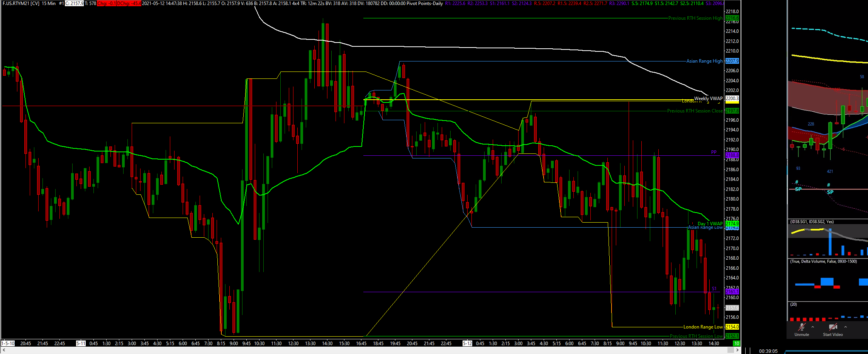Click the horizontal scrollbar left arrow
Image resolution: width=868 pixels, height=354 pixels.
tap(4, 350)
